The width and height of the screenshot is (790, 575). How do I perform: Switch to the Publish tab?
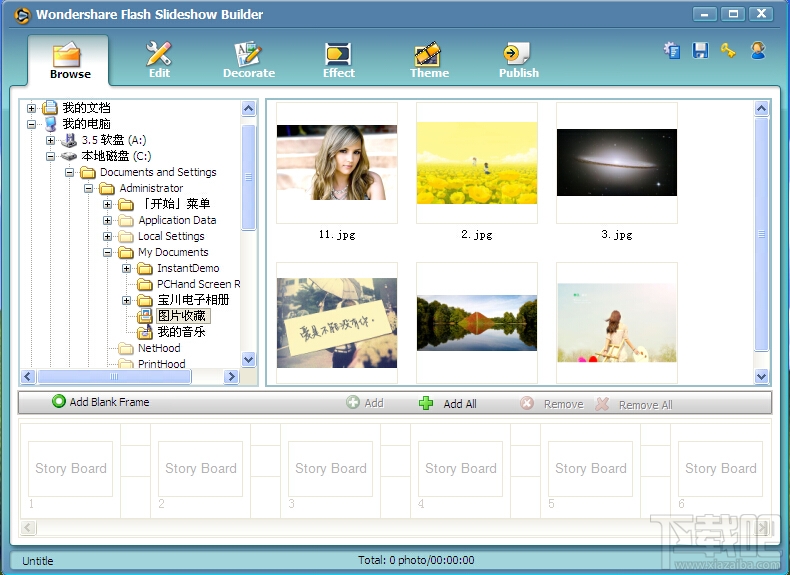(x=518, y=60)
